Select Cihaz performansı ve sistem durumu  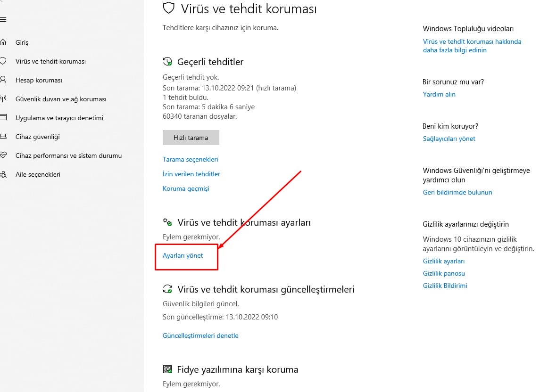pos(68,155)
